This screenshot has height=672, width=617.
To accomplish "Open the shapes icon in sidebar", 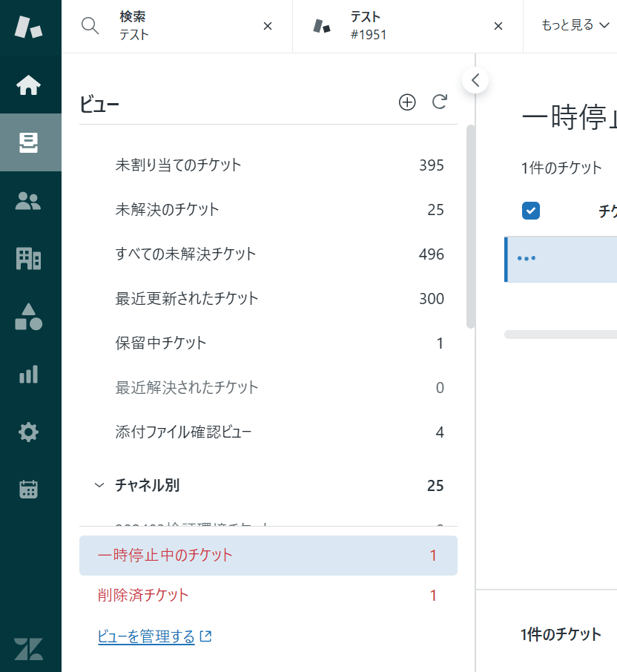I will (x=29, y=317).
